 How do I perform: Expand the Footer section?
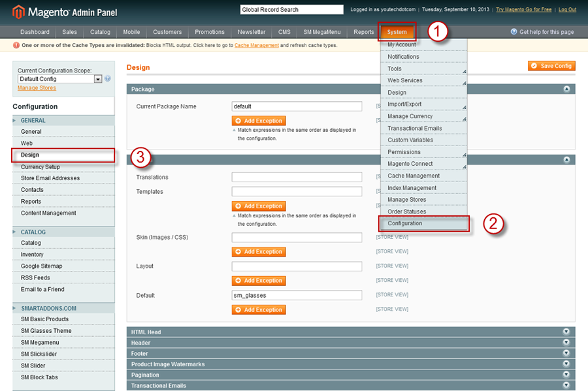click(566, 353)
